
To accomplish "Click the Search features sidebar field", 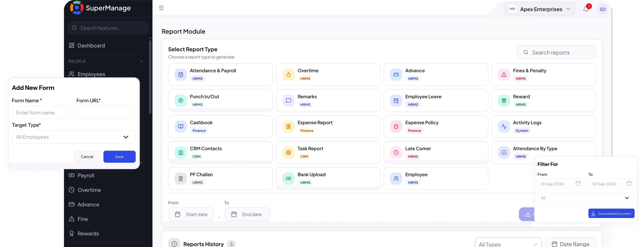I will point(108,28).
